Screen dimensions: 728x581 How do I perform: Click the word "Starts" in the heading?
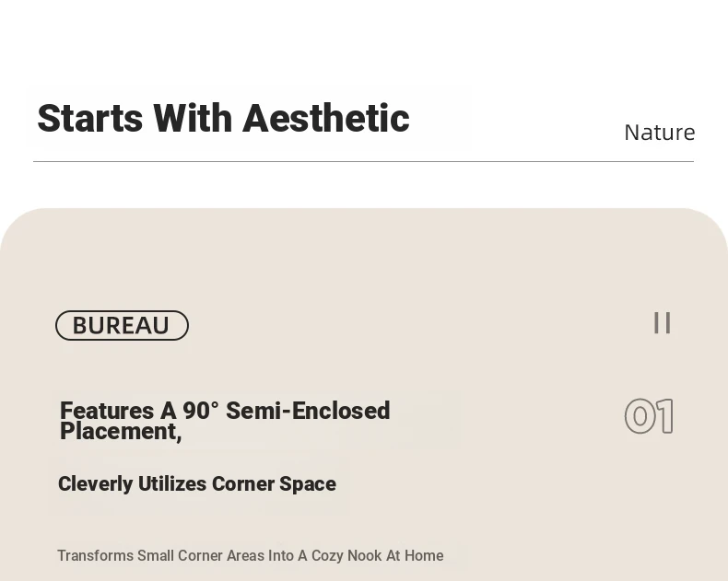(89, 119)
